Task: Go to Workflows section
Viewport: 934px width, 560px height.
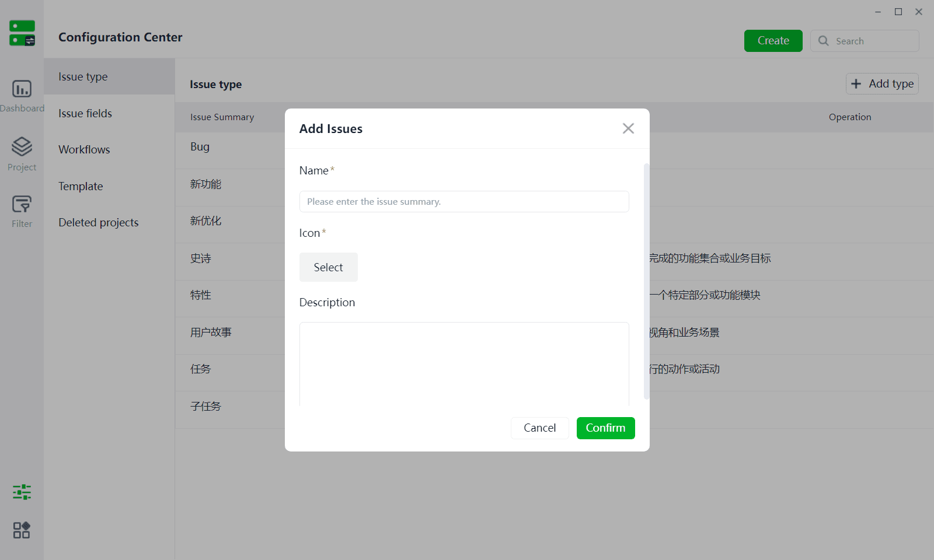Action: (109, 149)
